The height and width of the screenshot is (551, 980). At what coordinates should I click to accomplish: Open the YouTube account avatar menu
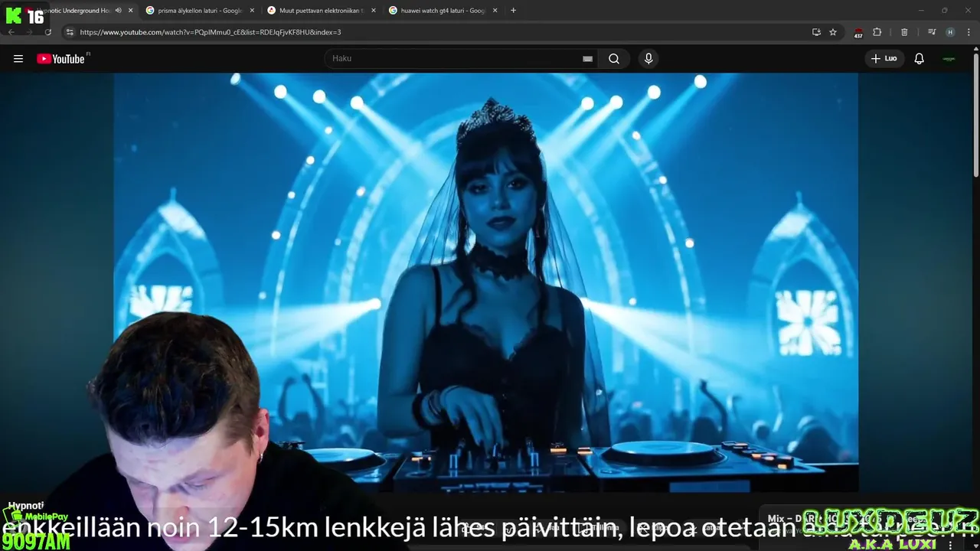coord(949,59)
